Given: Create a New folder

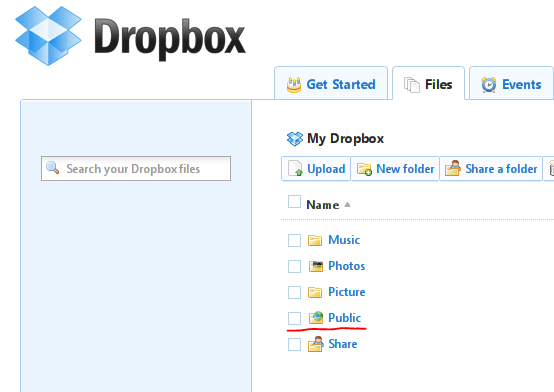Looking at the screenshot, I should pyautogui.click(x=395, y=169).
